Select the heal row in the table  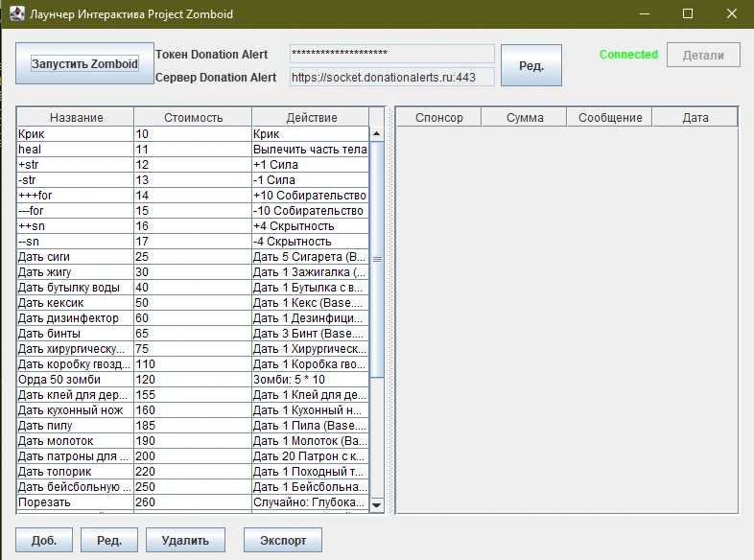75,150
